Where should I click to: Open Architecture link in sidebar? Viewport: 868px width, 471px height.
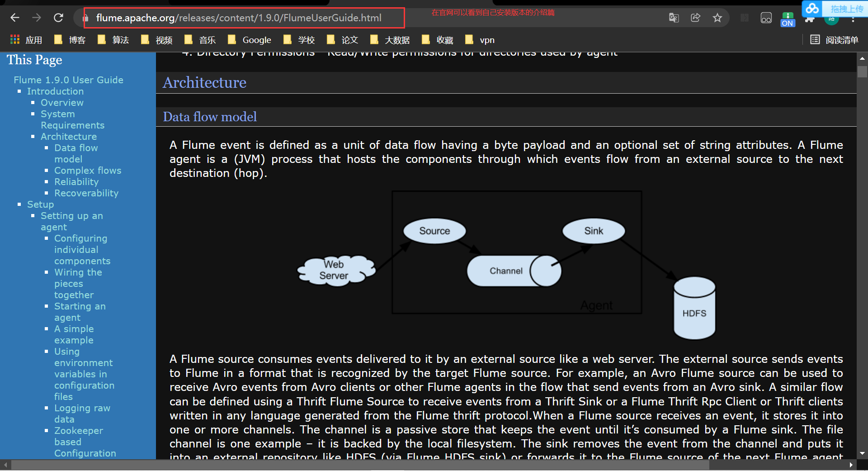point(69,137)
